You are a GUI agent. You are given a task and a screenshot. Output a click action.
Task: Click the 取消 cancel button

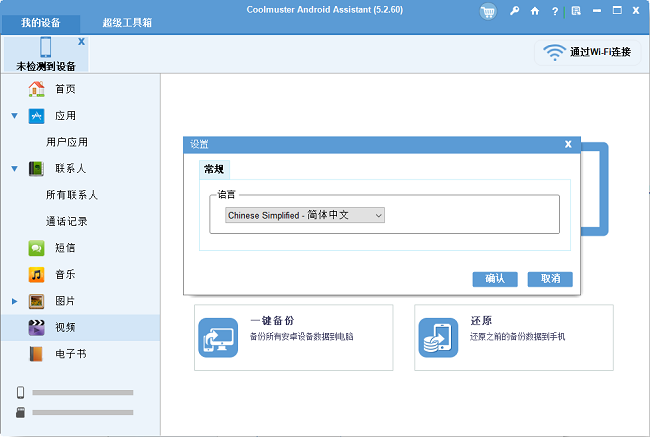[550, 279]
